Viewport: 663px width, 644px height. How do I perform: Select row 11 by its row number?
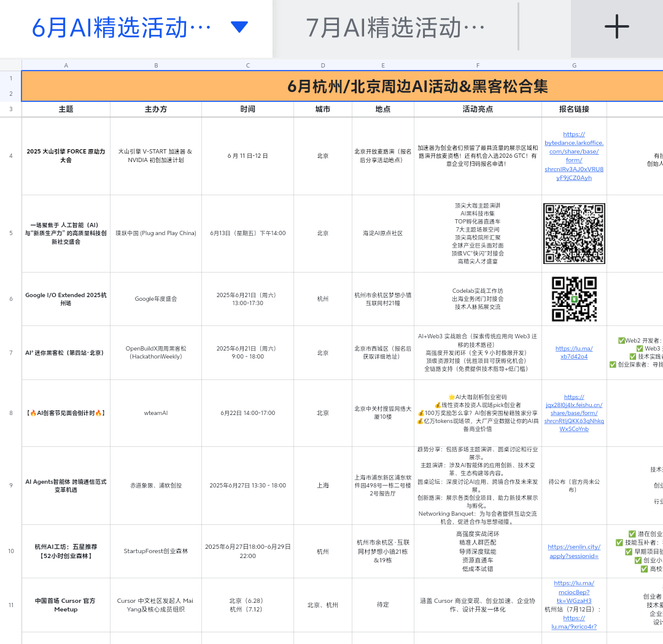pos(11,605)
